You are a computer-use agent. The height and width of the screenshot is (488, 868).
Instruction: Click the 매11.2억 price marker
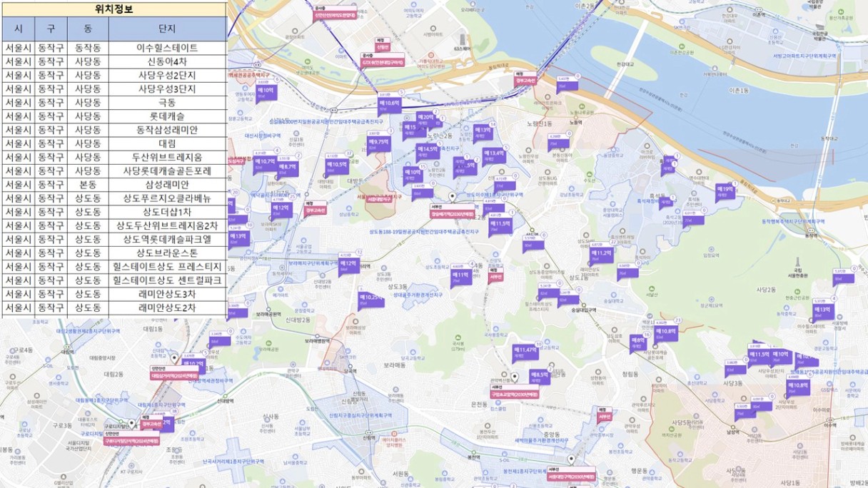(x=601, y=254)
